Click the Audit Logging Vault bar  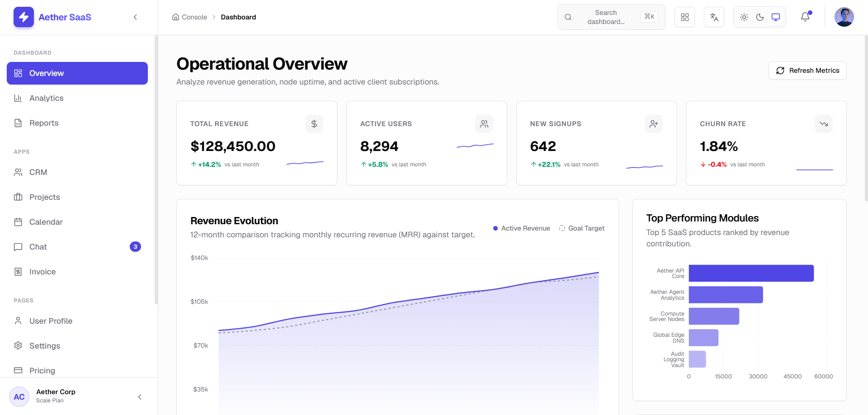(x=697, y=359)
